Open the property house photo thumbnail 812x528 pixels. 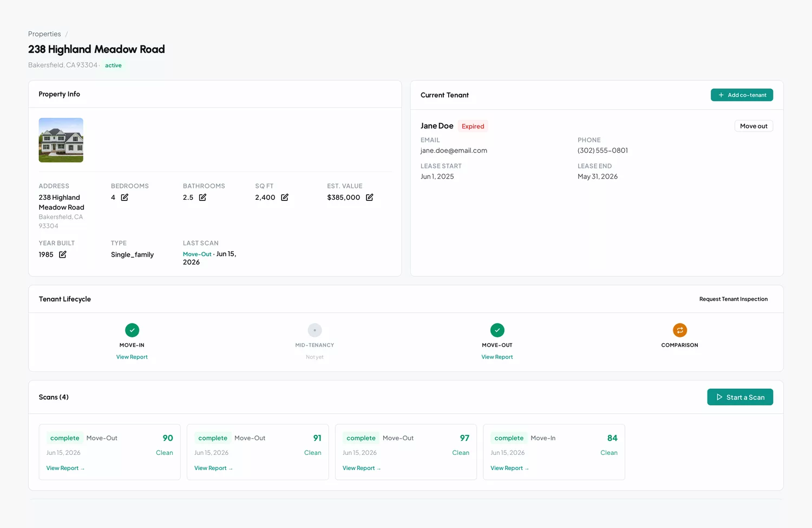[x=61, y=140]
